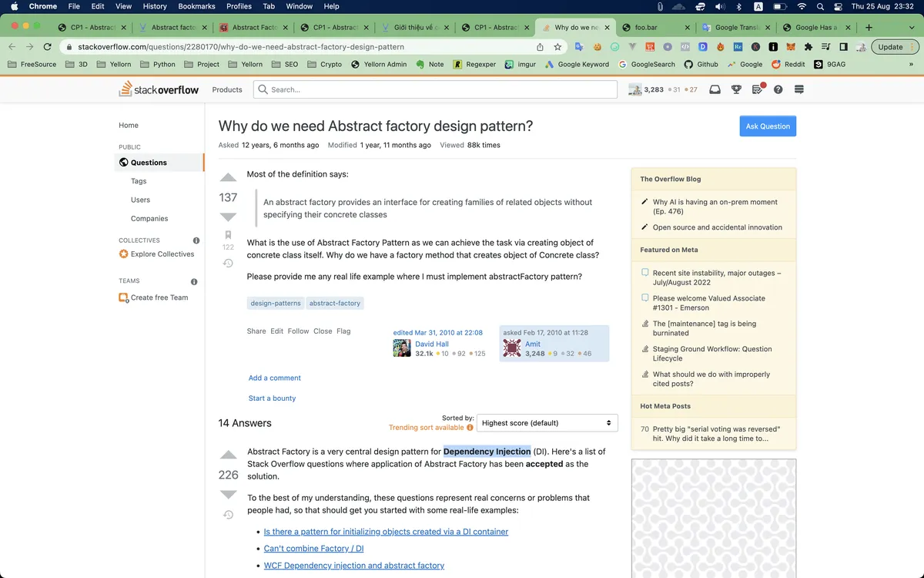
Task: Open the cookie extension icon
Action: coord(597,47)
